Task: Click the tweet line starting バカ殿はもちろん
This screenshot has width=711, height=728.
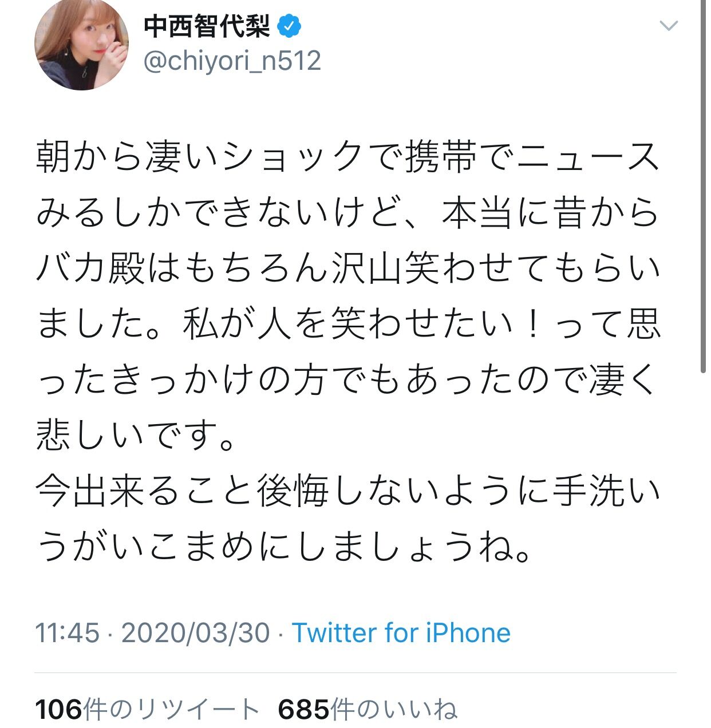Action: click(348, 268)
